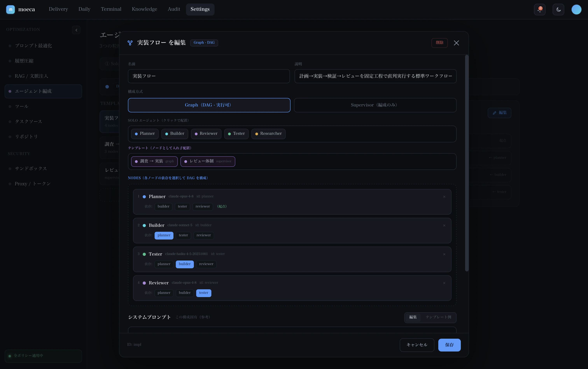
Task: Select エージェント編成 in the sidebar
Action: point(43,91)
